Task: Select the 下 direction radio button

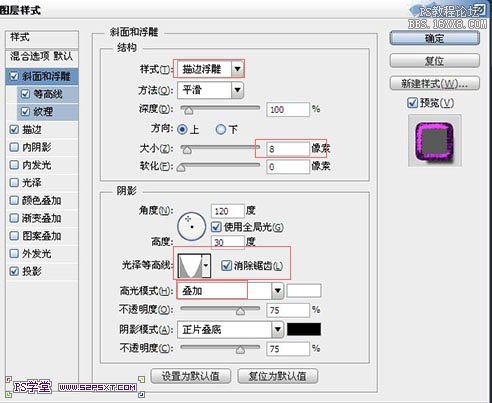Action: 221,129
